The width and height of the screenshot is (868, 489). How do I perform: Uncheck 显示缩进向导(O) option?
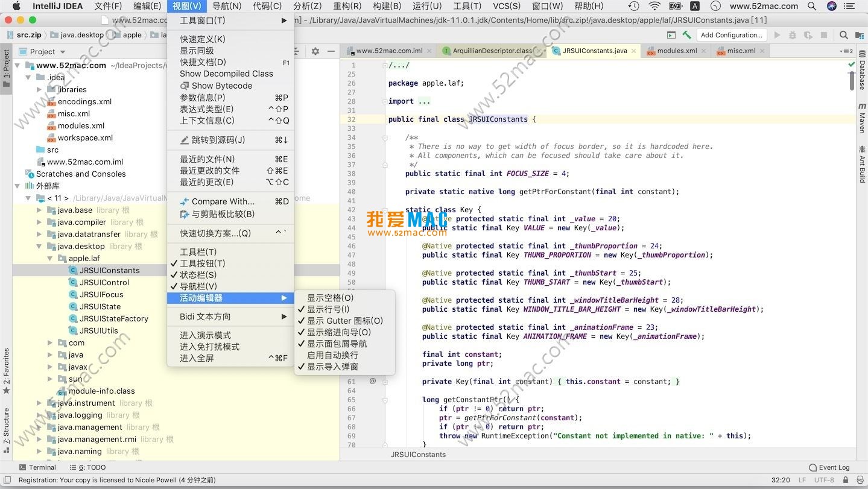tap(344, 332)
